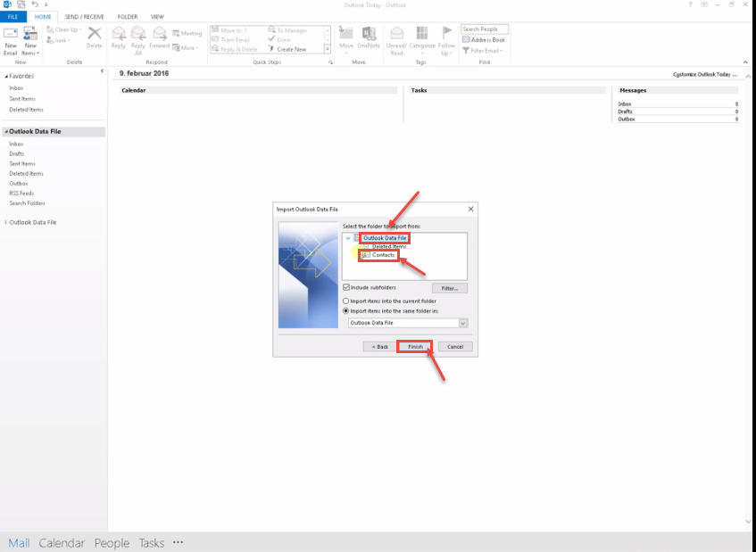Click the Reply All icon
Image resolution: width=756 pixels, height=552 pixels.
[138, 36]
